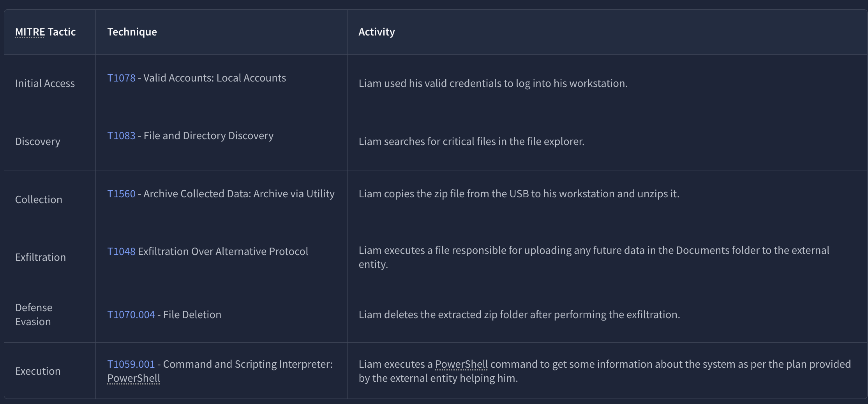Select the Defense Evasion tactic cell
This screenshot has height=404, width=868.
pyautogui.click(x=34, y=315)
